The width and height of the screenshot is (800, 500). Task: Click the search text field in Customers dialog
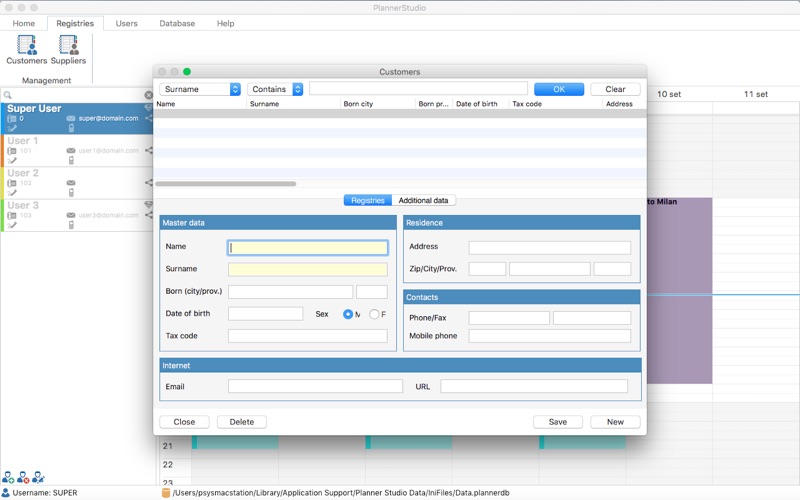click(418, 89)
